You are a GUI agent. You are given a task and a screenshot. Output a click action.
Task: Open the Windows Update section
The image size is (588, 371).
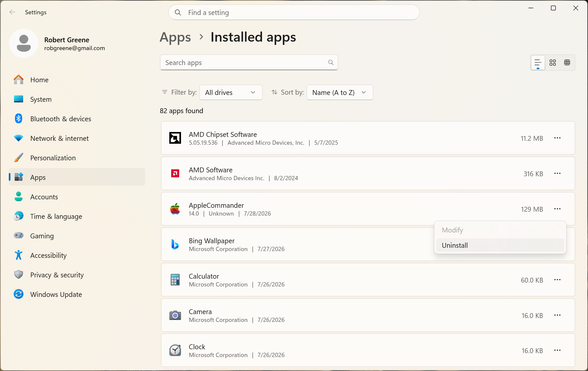77,294
